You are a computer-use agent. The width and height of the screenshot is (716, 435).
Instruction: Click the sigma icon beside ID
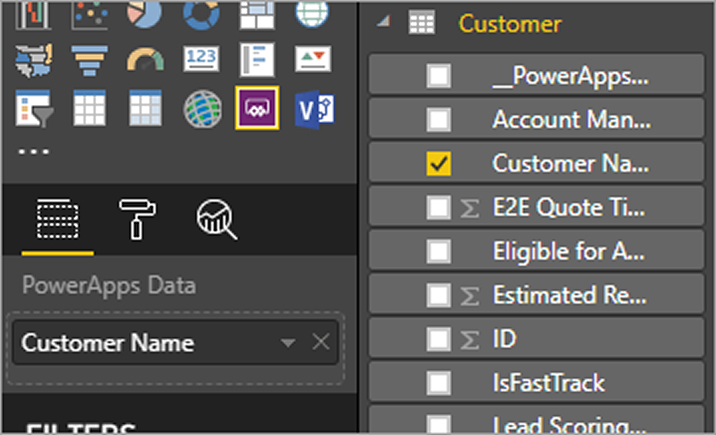tap(469, 339)
